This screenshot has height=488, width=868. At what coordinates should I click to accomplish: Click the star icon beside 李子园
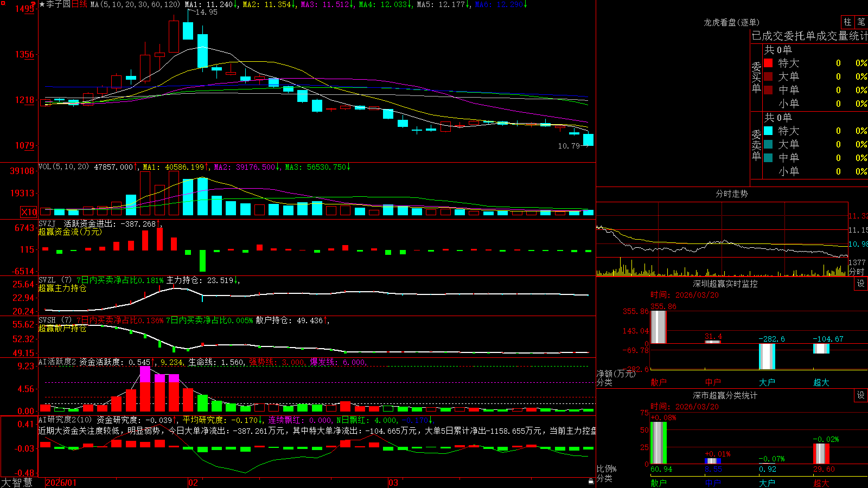(42, 4)
